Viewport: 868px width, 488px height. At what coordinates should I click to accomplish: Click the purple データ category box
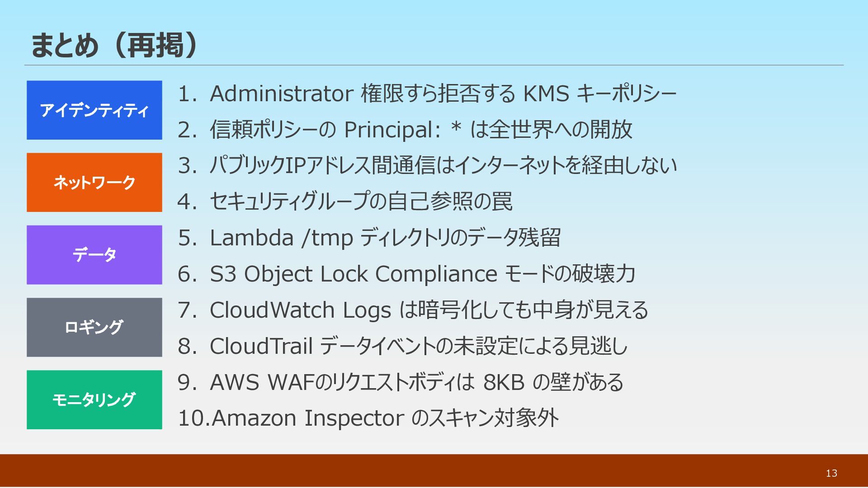pyautogui.click(x=94, y=255)
